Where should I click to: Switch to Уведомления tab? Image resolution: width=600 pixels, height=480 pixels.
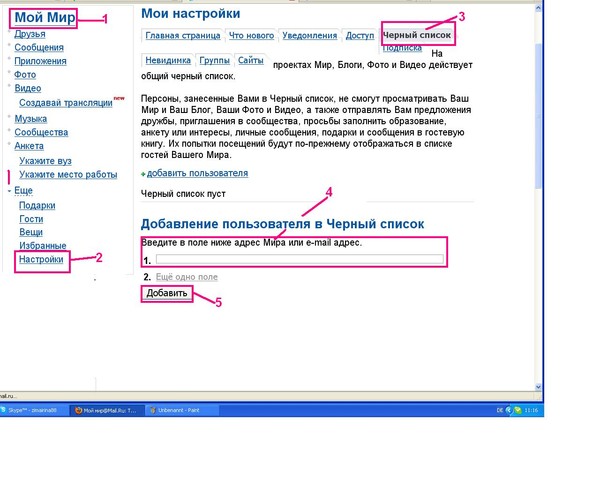coord(310,36)
